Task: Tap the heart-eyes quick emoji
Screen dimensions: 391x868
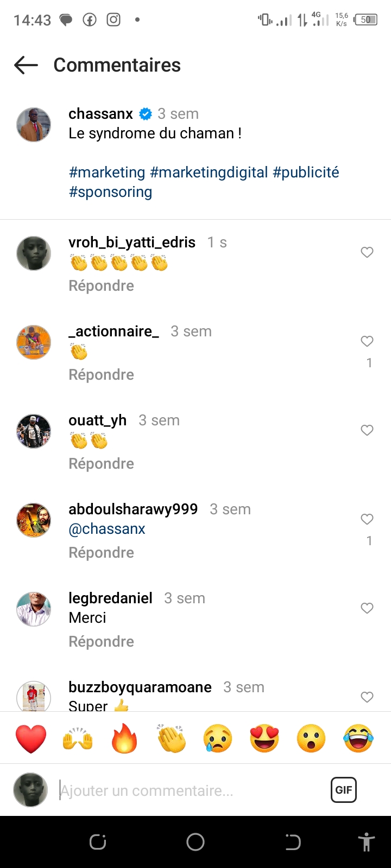Action: click(x=264, y=738)
